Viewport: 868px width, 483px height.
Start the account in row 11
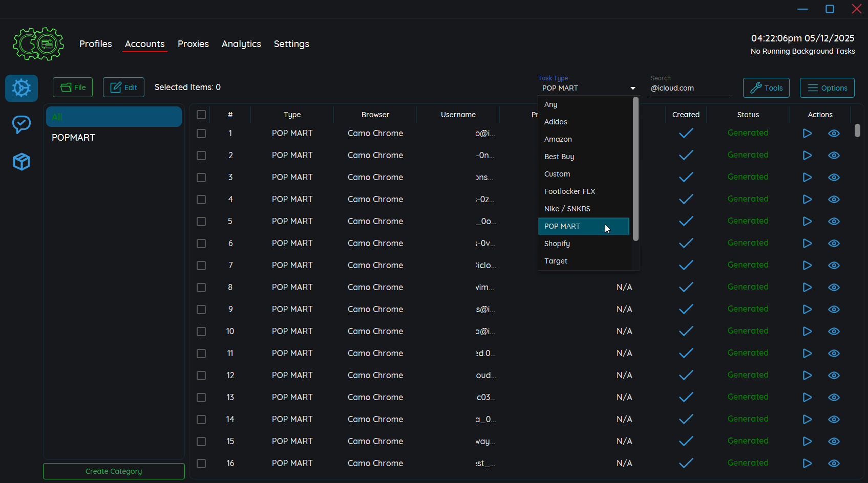807,354
